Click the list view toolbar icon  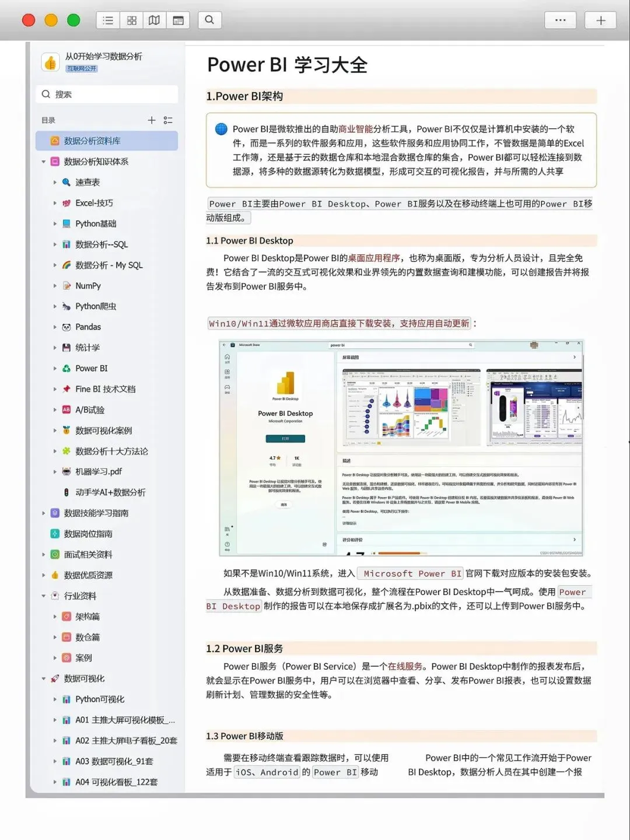click(x=108, y=20)
